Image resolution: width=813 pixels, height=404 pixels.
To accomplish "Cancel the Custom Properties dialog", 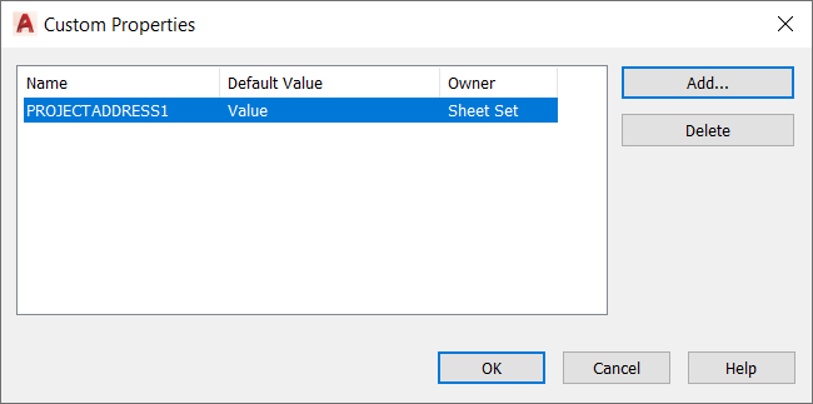I will click(616, 368).
